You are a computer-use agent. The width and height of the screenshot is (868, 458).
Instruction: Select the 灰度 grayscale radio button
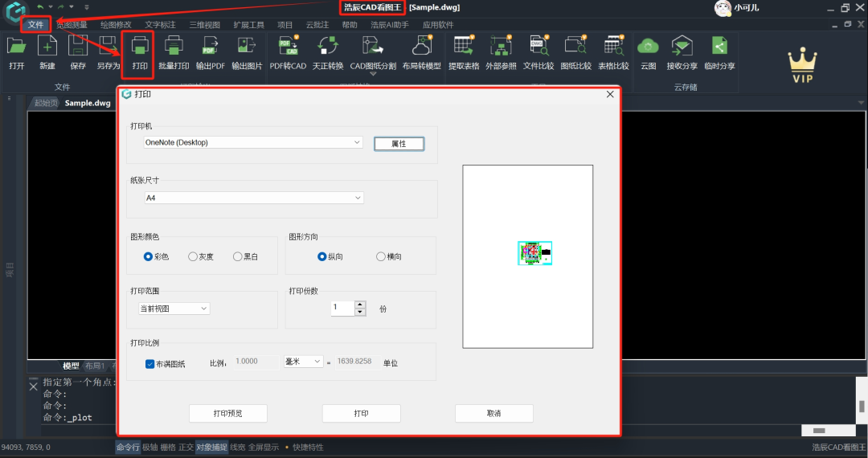[x=193, y=256]
